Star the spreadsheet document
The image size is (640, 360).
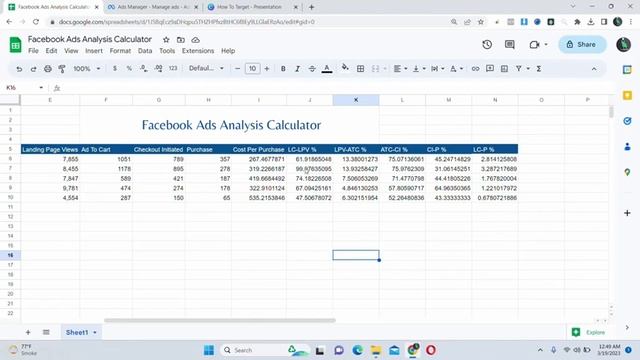[x=166, y=40]
